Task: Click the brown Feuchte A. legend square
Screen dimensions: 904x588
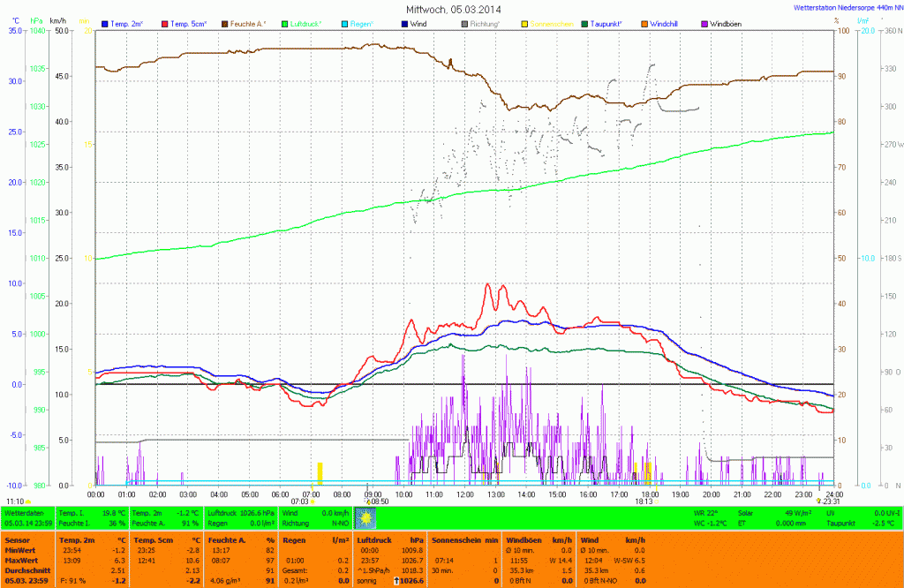Action: coord(224,22)
